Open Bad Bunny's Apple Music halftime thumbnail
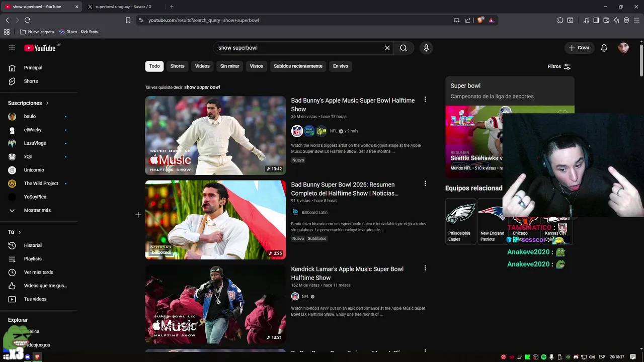The width and height of the screenshot is (644, 362). point(215,135)
